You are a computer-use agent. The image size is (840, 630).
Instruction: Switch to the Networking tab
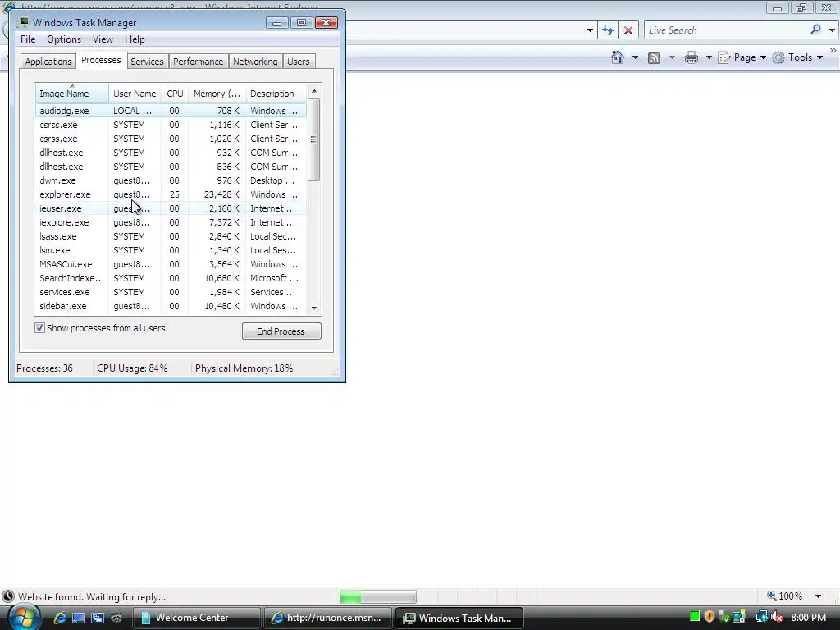pos(255,61)
